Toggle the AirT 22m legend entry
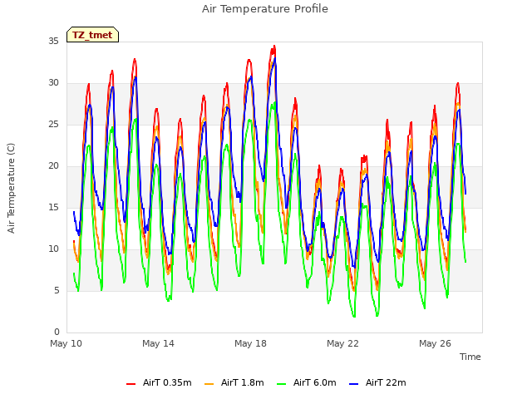This screenshot has width=532, height=399. 377,382
